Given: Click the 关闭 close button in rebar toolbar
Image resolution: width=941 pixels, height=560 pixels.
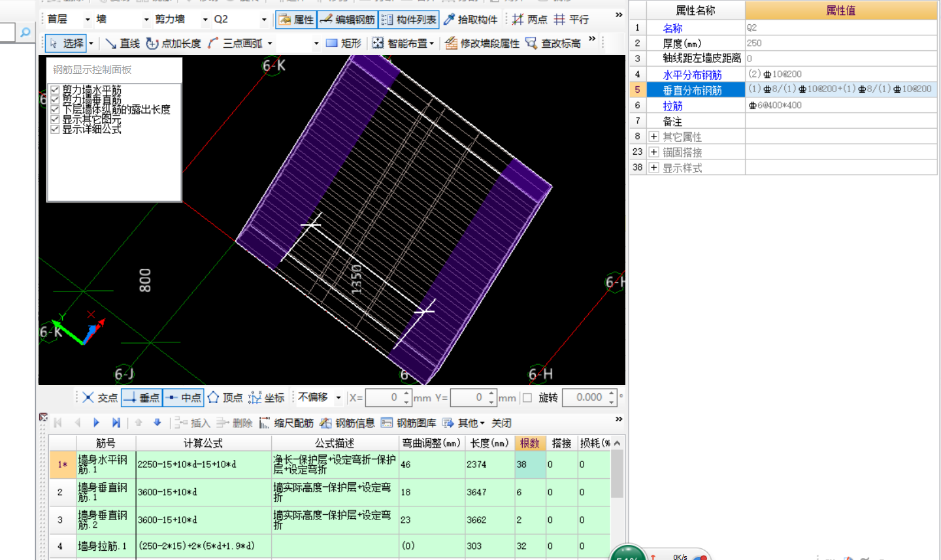Looking at the screenshot, I should tap(501, 423).
